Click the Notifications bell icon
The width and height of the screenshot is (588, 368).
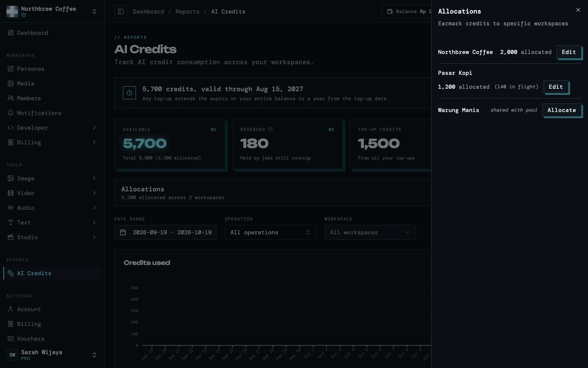click(10, 113)
